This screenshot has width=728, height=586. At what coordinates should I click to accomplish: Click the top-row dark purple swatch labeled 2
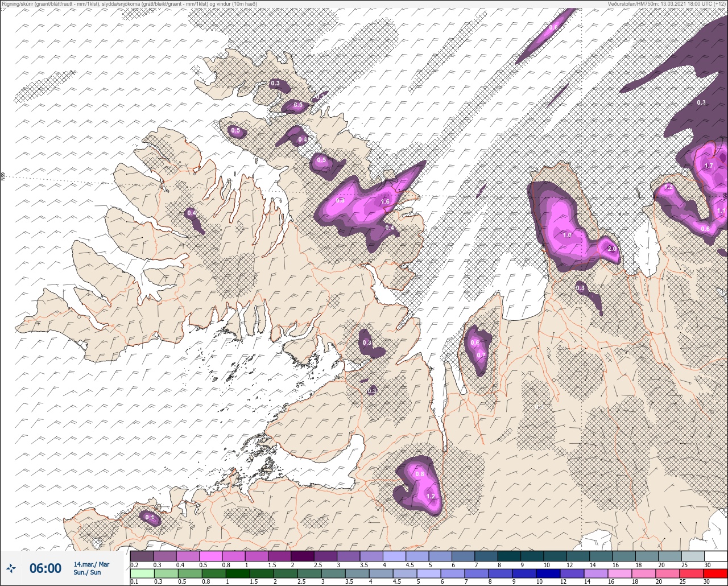303,556
